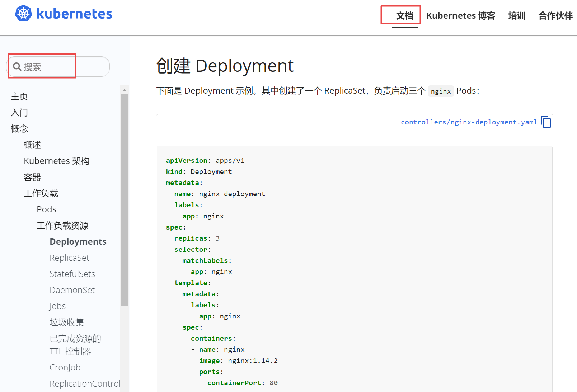577x392 pixels.
Task: Open the 培训 page
Action: [x=516, y=15]
